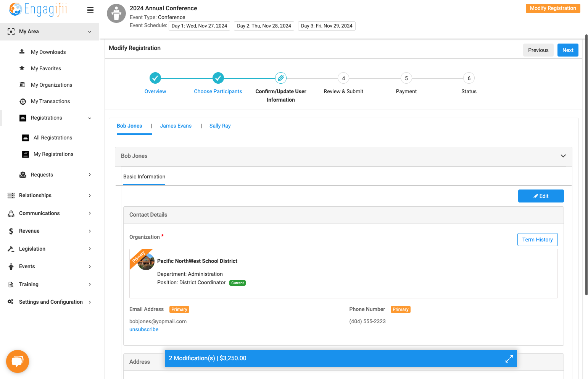
Task: Go to Choose Participants step circle
Action: [x=218, y=78]
